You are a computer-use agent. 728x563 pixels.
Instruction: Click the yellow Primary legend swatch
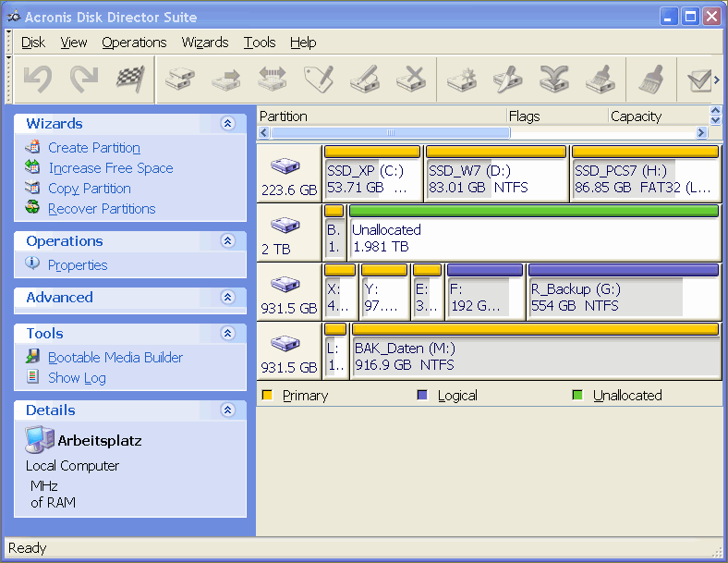point(267,395)
